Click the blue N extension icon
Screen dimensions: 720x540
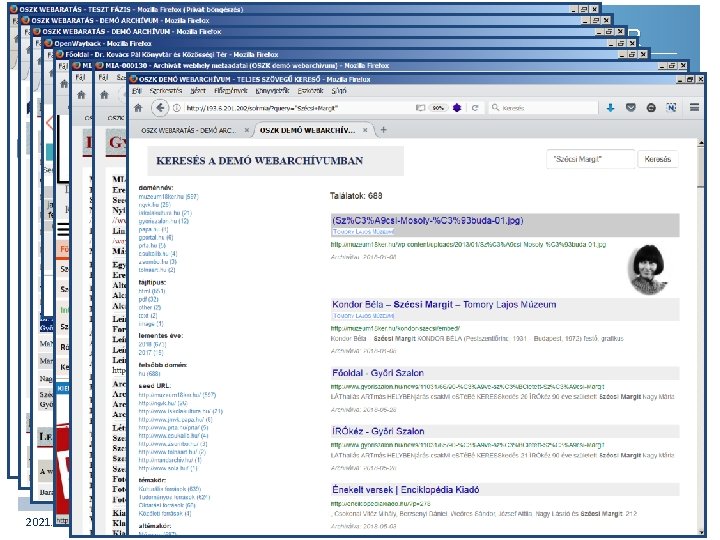[x=671, y=107]
